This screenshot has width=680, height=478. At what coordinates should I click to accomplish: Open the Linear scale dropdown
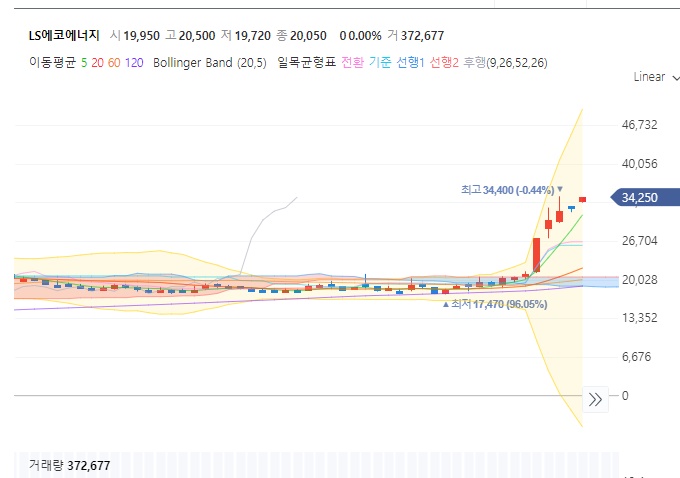tap(656, 77)
